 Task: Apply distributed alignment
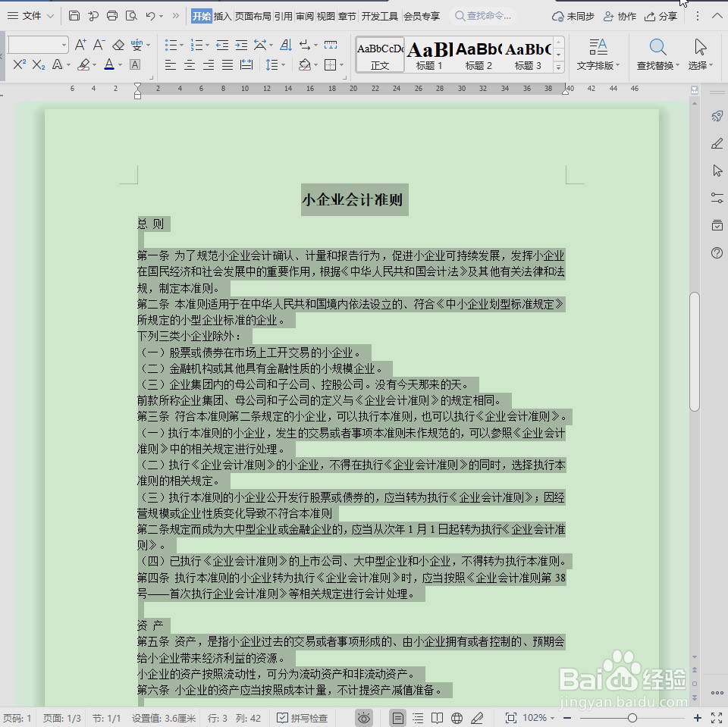pyautogui.click(x=246, y=65)
